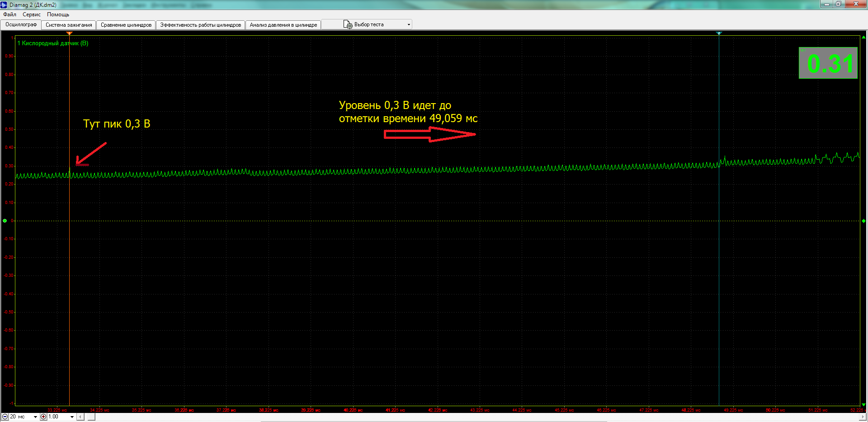Click the zoom-in plus icon beside 1.00
Screen dimensions: 868x422
pyautogui.click(x=43, y=417)
